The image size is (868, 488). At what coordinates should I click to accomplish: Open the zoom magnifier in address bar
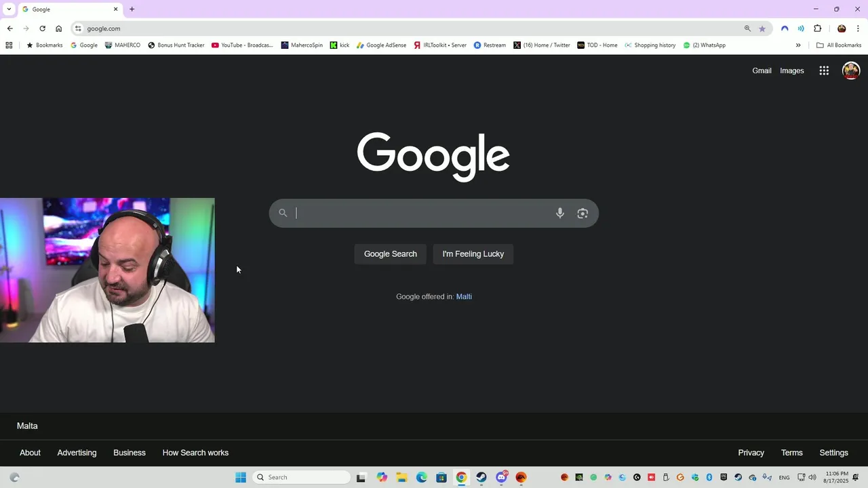(747, 28)
